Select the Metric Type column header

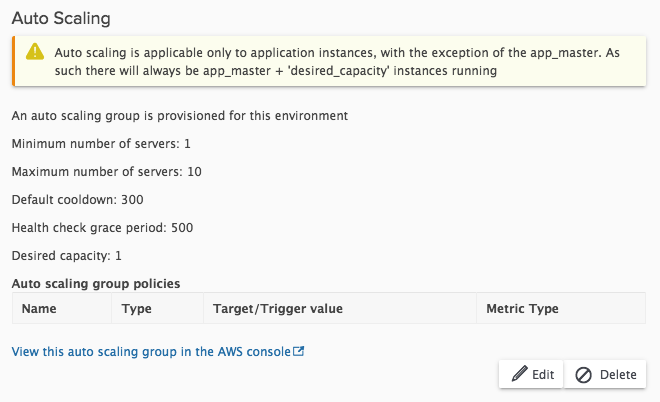[x=522, y=309]
